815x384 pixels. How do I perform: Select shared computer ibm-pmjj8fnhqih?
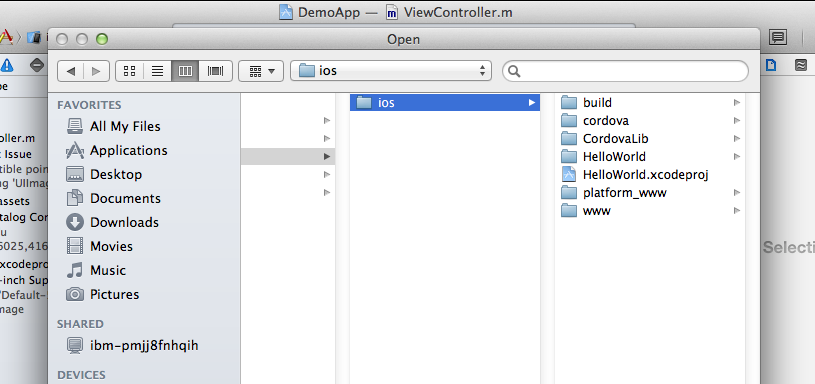(144, 346)
